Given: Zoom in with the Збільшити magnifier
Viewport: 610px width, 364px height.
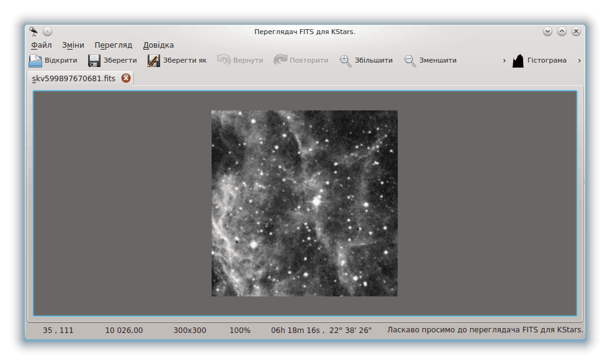Looking at the screenshot, I should tap(346, 61).
